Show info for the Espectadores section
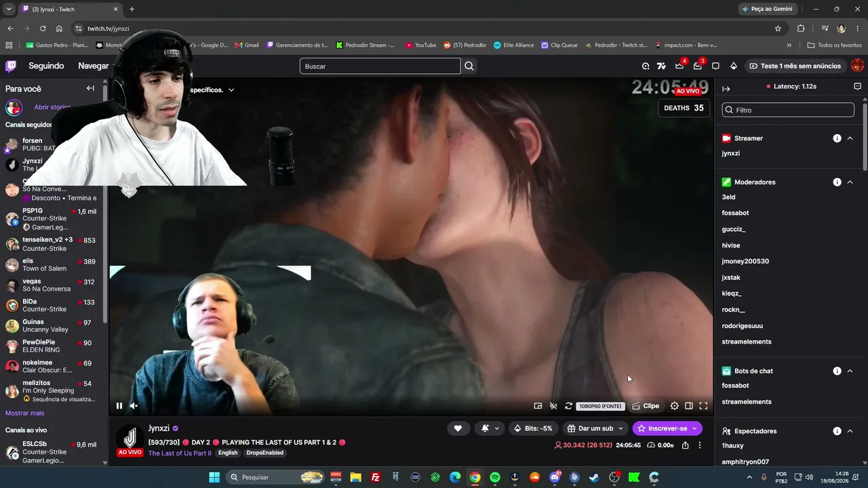The image size is (868, 488). pos(837,431)
